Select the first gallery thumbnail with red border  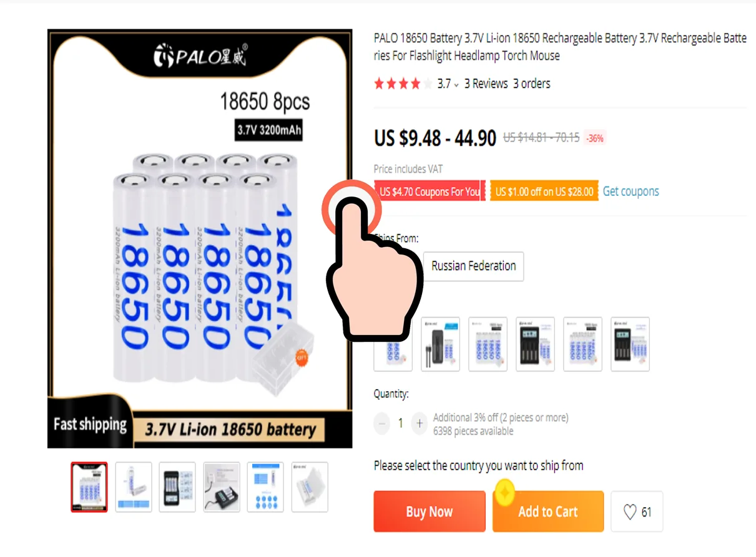pyautogui.click(x=89, y=487)
